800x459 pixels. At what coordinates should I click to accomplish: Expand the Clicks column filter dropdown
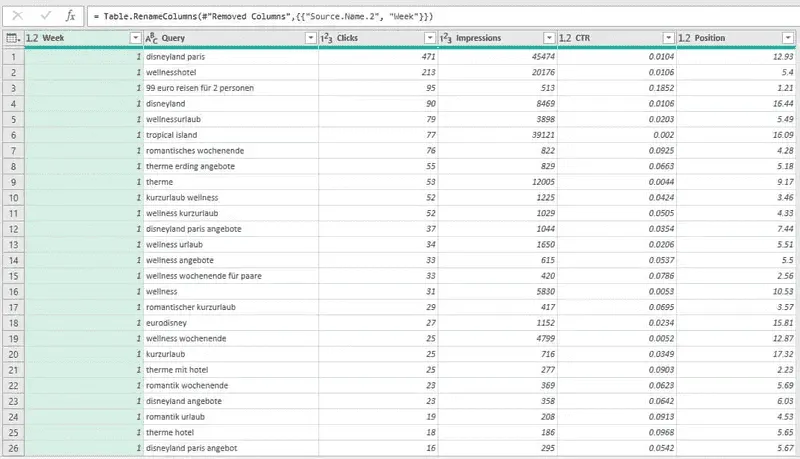[x=429, y=38]
